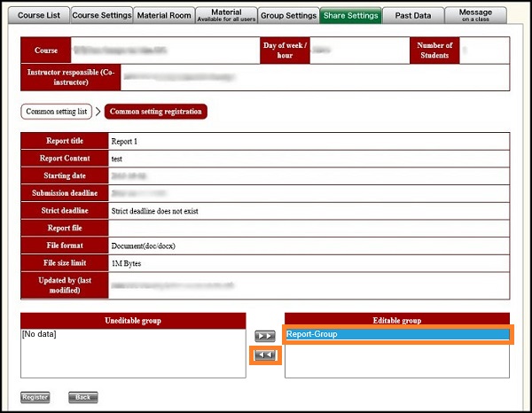The height and width of the screenshot is (413, 532).
Task: Click the highlighted left double-arrow move button
Action: 265,355
